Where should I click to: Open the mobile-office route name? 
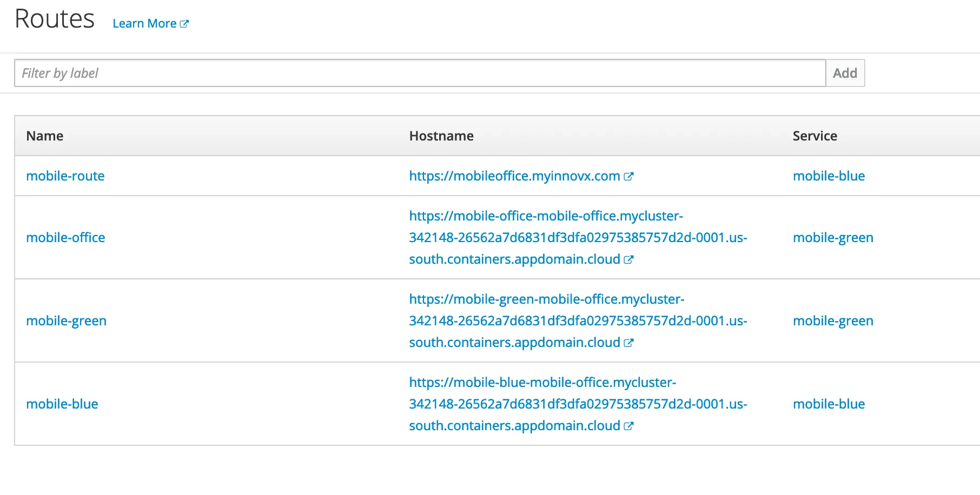click(65, 238)
